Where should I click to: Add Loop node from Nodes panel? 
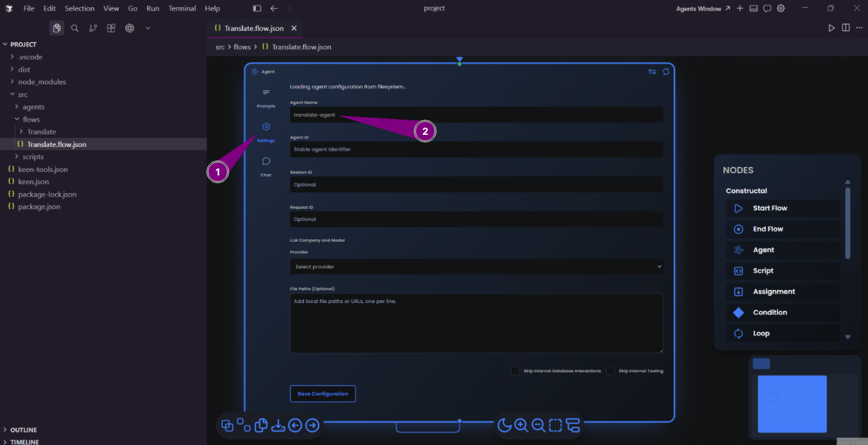(783, 333)
